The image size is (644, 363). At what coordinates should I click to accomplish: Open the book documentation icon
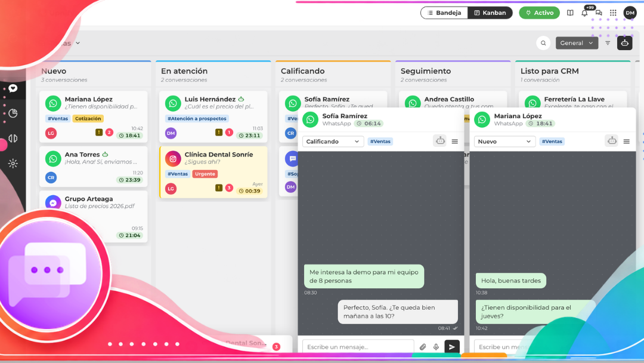570,13
